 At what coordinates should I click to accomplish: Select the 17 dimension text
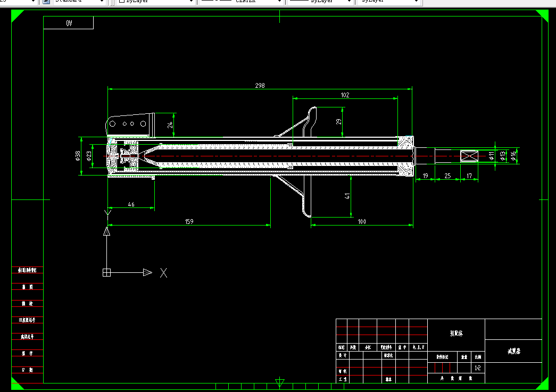469,176
